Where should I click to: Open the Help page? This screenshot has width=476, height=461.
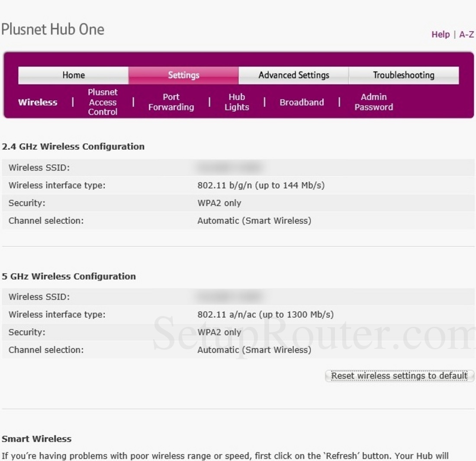[x=441, y=34]
